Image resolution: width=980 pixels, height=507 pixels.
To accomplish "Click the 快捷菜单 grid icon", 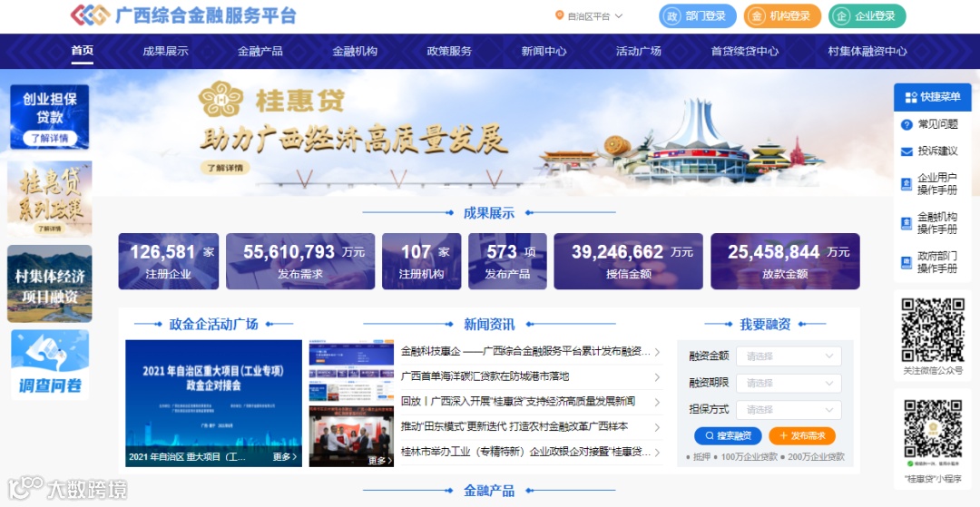I will click(x=911, y=97).
